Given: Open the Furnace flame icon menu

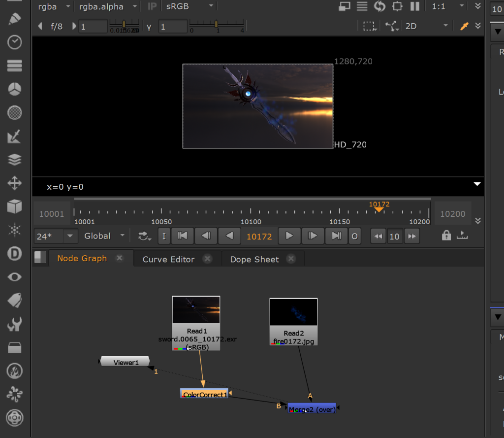Looking at the screenshot, I should [x=15, y=371].
